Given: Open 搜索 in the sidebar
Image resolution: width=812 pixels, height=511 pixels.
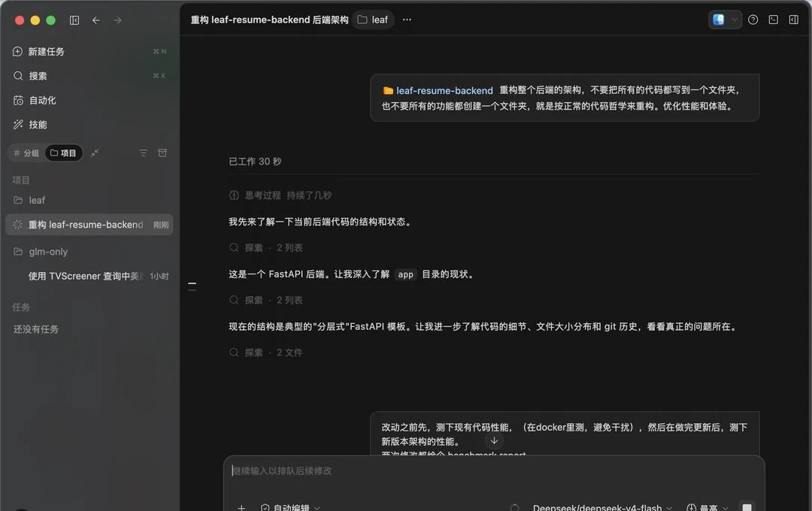Looking at the screenshot, I should click(x=89, y=76).
